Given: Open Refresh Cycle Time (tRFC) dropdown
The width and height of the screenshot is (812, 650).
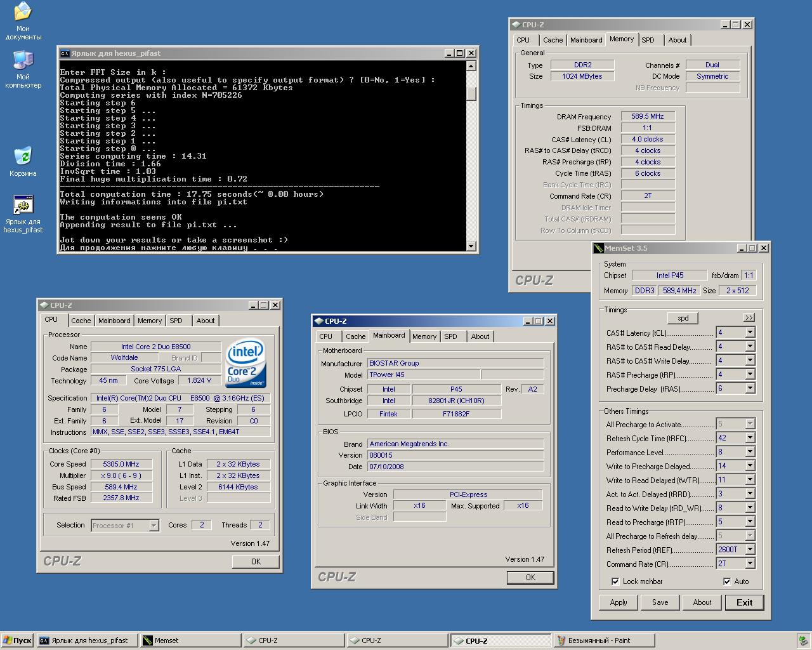Looking at the screenshot, I should click(750, 438).
